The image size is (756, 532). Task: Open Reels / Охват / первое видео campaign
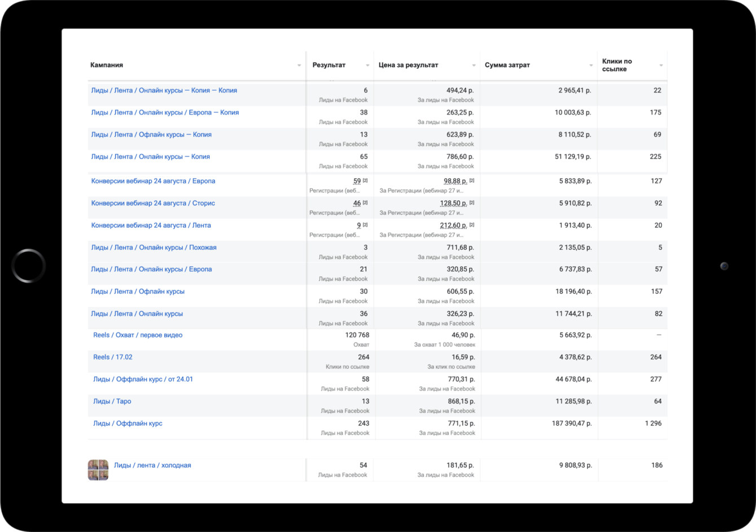(x=138, y=335)
